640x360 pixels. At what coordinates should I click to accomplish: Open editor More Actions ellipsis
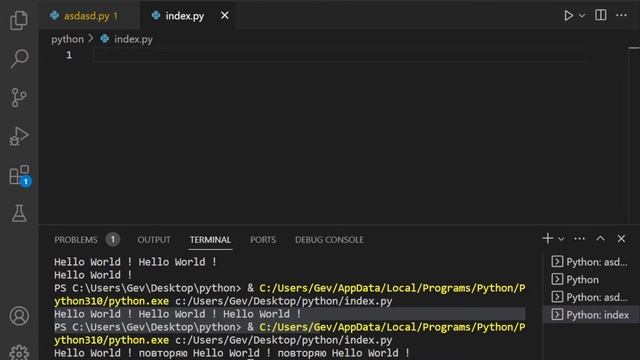point(621,15)
